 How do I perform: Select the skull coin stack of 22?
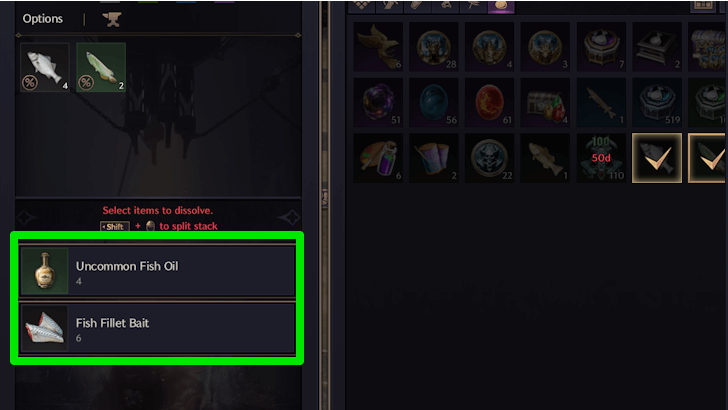tap(489, 158)
